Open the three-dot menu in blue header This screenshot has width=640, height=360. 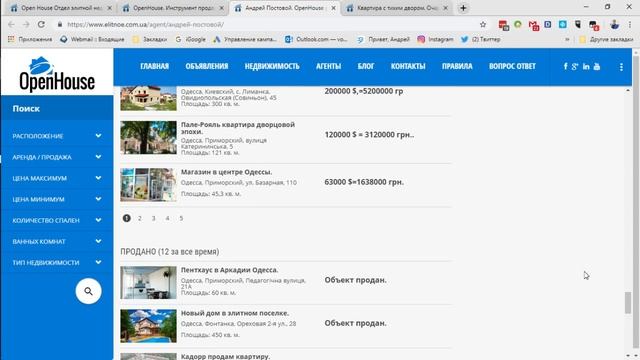click(621, 67)
